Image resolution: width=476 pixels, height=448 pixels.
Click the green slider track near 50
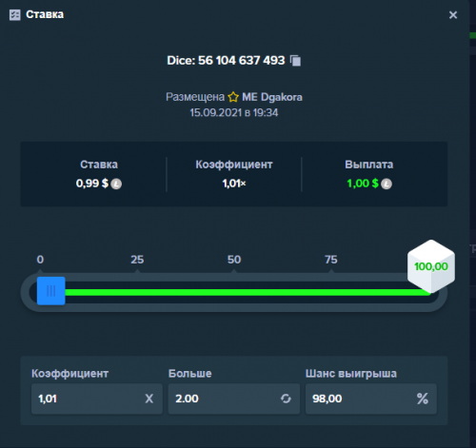[x=234, y=292]
